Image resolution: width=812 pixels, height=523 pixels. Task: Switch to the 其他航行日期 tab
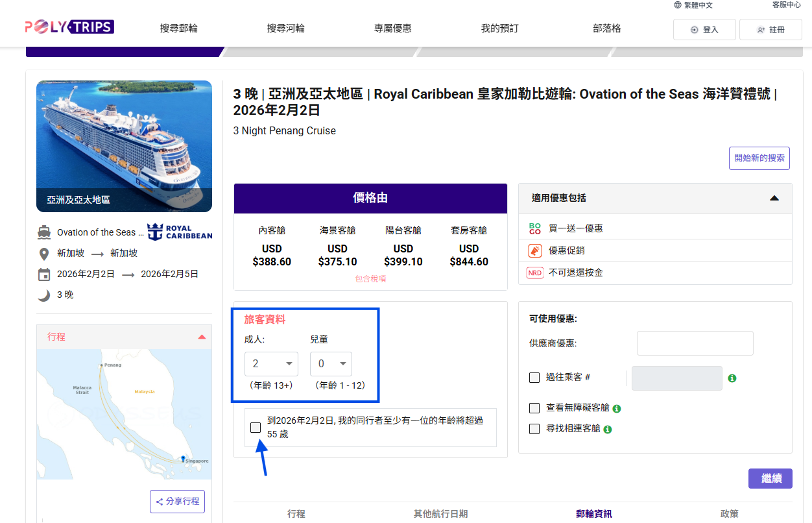click(440, 513)
